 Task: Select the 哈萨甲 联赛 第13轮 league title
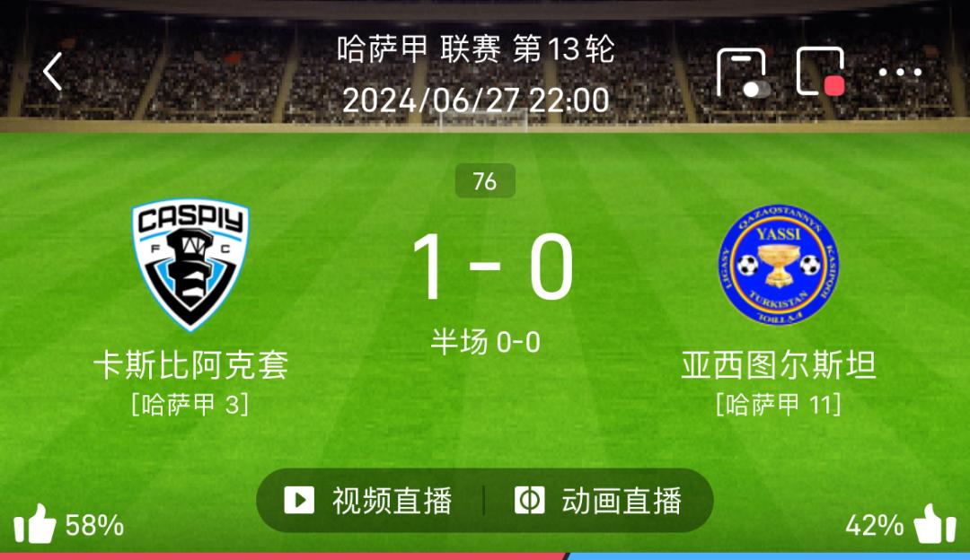click(x=476, y=48)
